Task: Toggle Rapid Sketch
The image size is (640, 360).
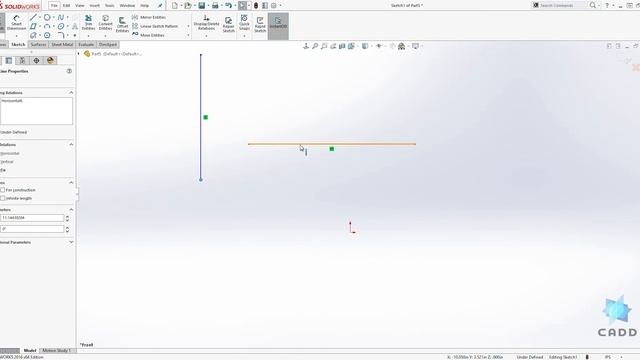Action: 260,24
